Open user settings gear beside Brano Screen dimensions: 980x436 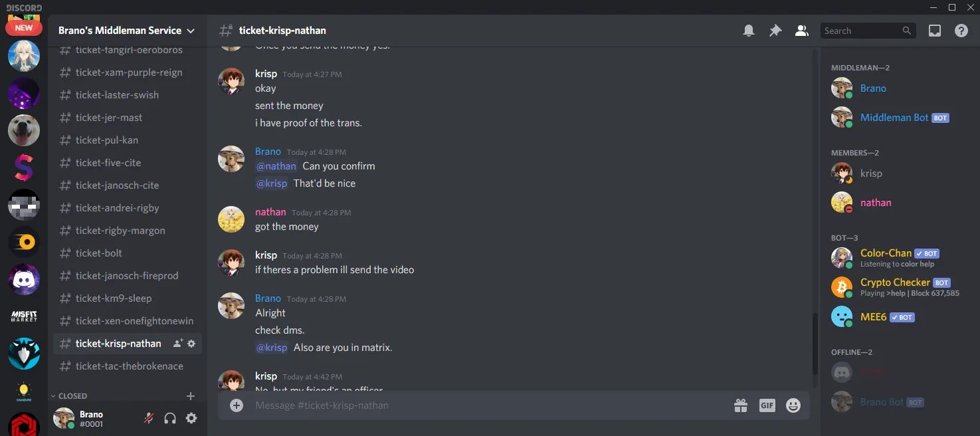point(191,418)
